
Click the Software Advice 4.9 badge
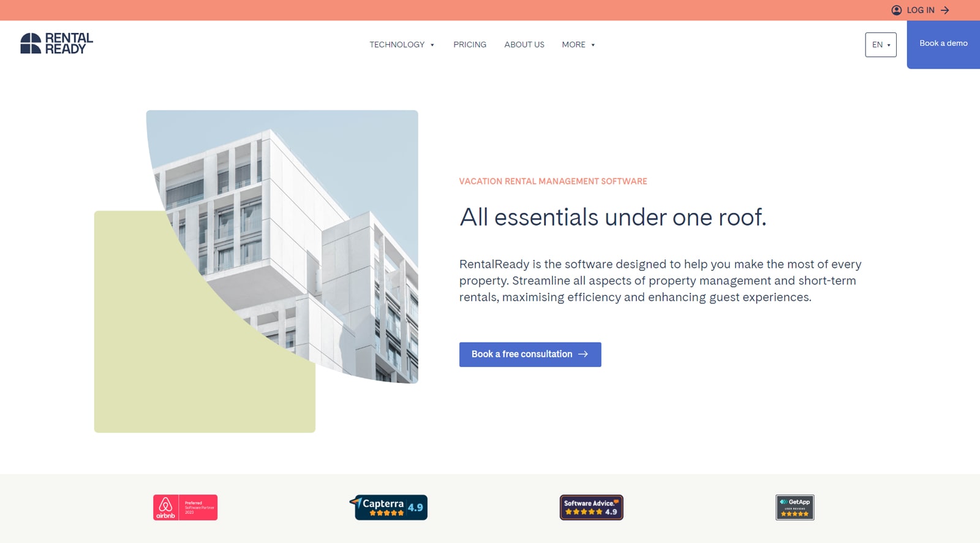point(591,507)
